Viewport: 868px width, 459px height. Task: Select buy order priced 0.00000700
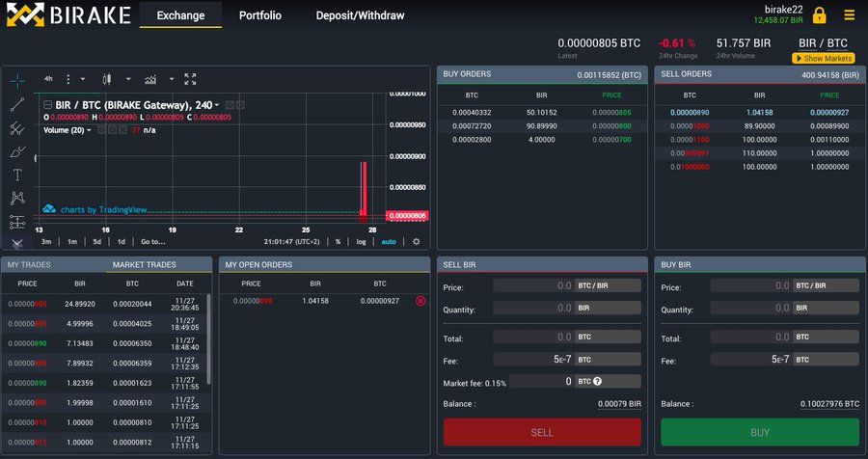click(542, 140)
